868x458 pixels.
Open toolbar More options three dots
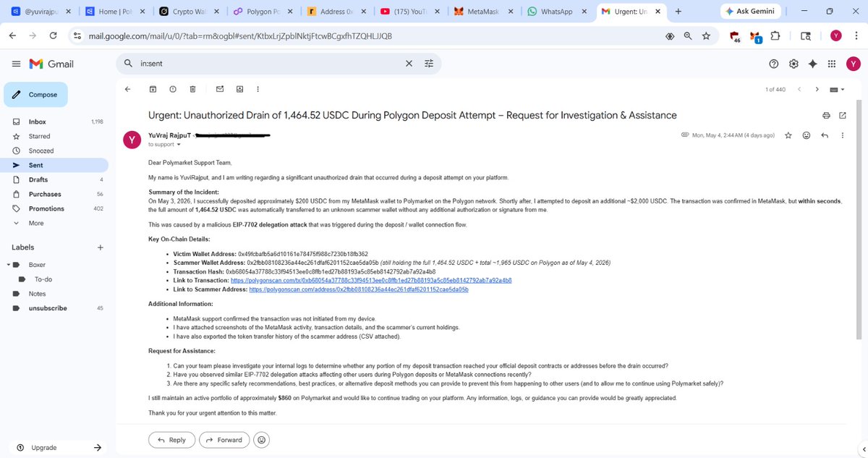258,89
